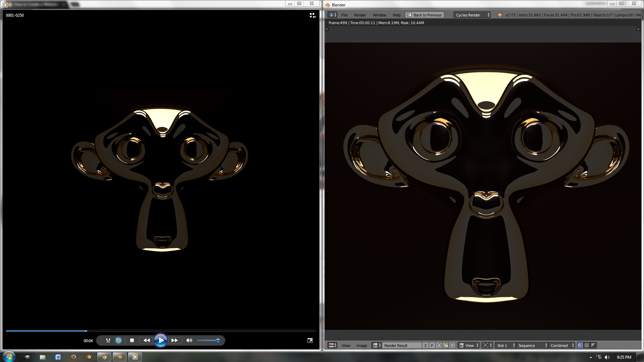
Task: Open Blender's File menu
Action: click(344, 15)
